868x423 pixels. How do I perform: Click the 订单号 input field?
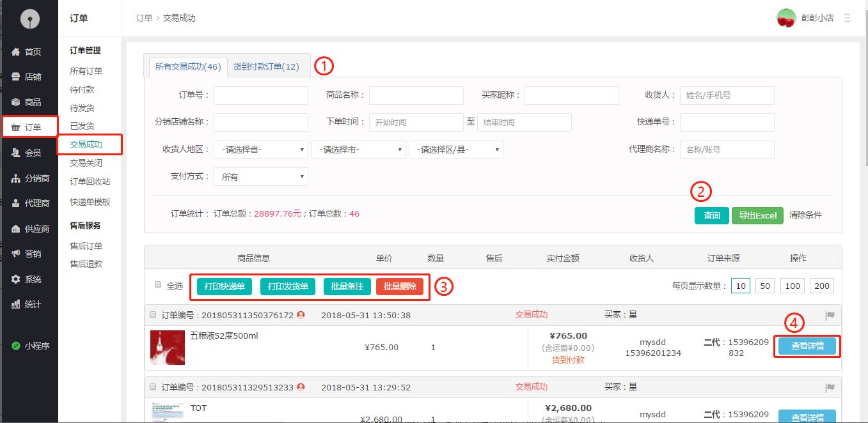(x=261, y=96)
